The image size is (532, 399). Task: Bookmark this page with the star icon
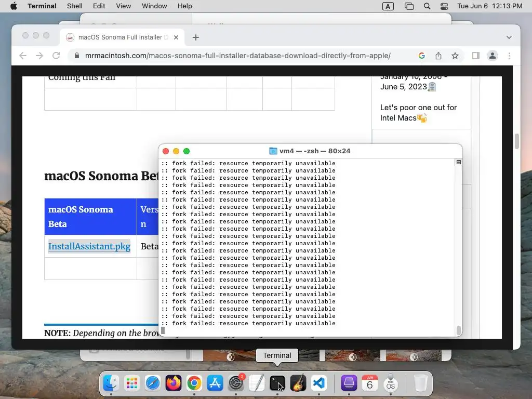coord(455,56)
